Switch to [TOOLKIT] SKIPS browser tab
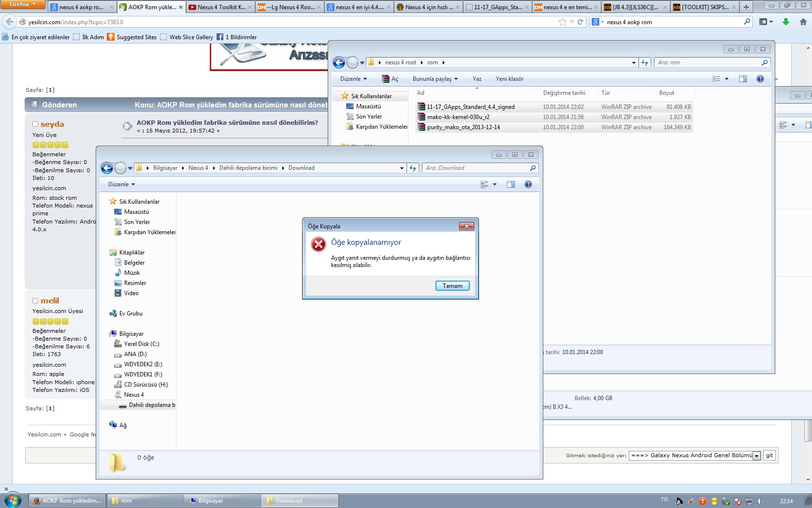The width and height of the screenshot is (812, 508). (x=705, y=7)
